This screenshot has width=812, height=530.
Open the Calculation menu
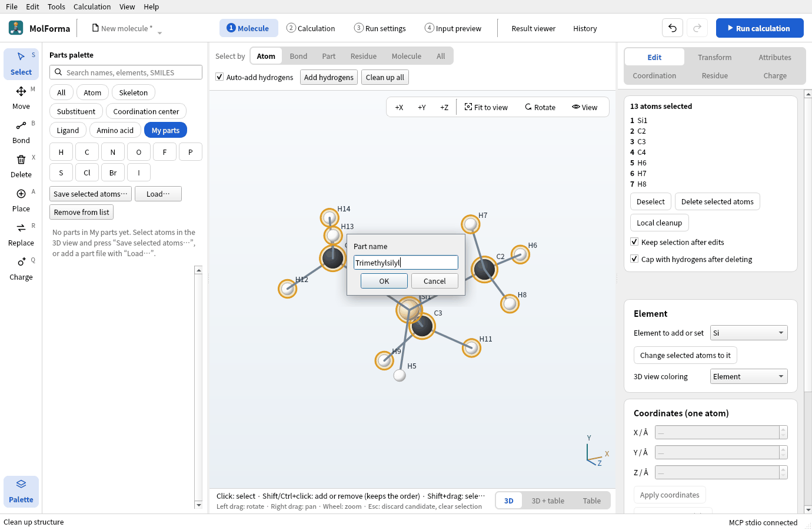[92, 6]
